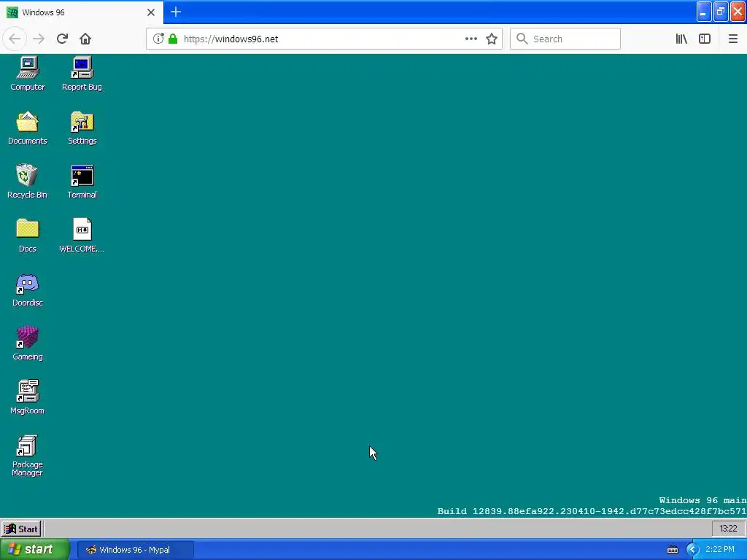Screen dimensions: 747x560
Task: Click the browser Search field
Action: click(565, 39)
